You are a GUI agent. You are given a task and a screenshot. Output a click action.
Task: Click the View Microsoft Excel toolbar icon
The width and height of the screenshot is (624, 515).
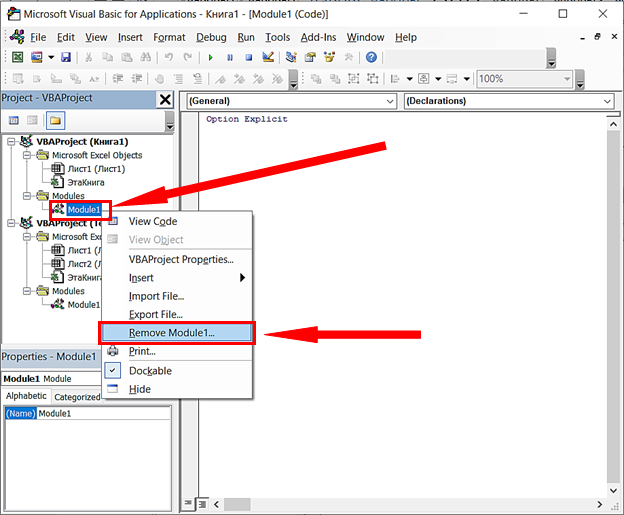click(17, 57)
